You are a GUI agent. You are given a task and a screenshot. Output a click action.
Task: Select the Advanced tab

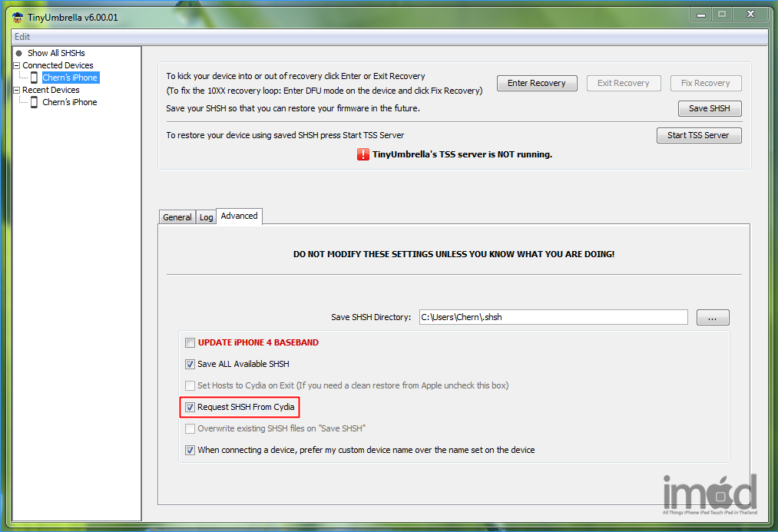tap(239, 216)
